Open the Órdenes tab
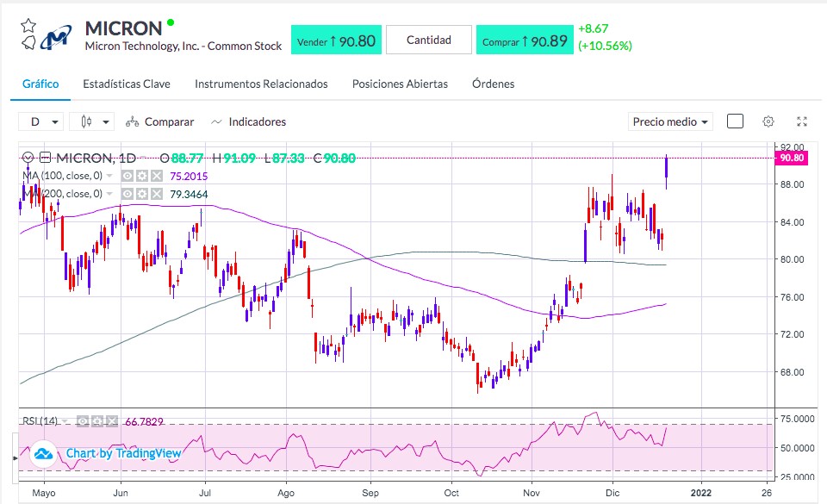Image resolution: width=827 pixels, height=504 pixels. (493, 84)
